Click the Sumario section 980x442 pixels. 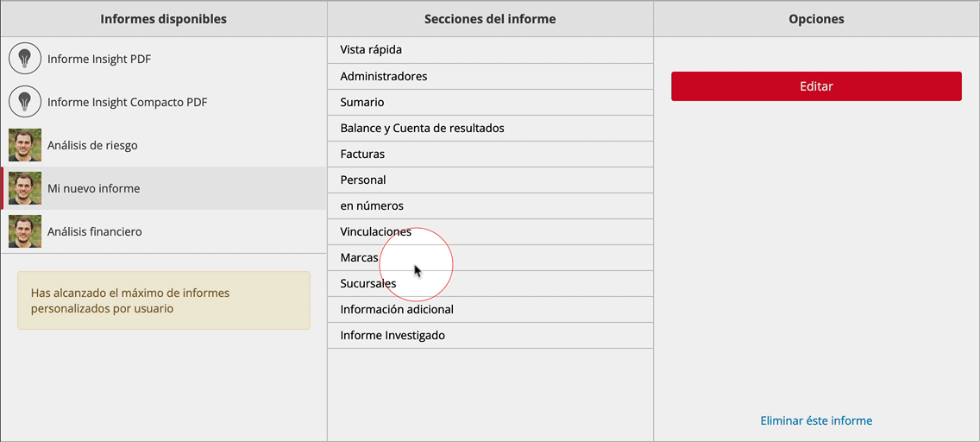click(x=490, y=102)
